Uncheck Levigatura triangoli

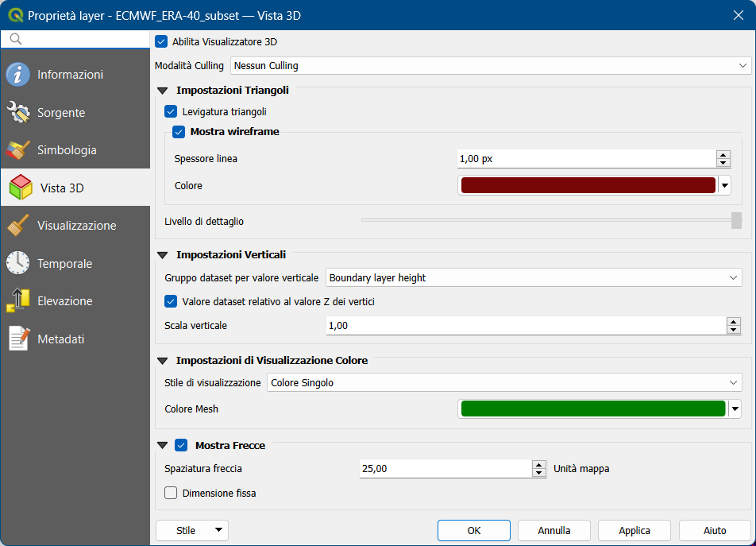point(171,111)
